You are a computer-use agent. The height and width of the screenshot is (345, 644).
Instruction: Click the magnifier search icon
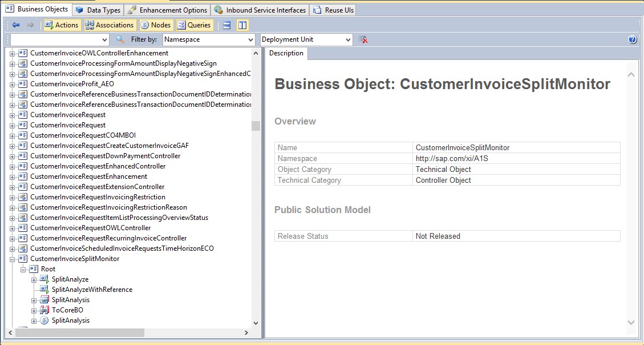(120, 39)
